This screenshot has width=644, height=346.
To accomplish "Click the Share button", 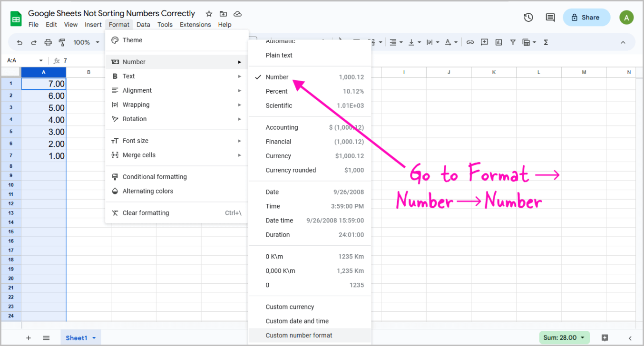I will (586, 18).
